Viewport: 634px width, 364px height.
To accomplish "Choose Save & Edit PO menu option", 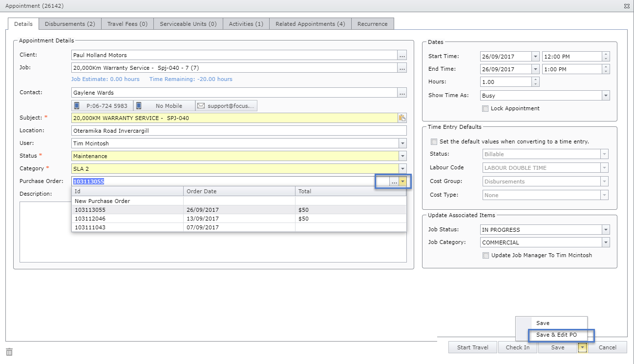I will point(556,335).
